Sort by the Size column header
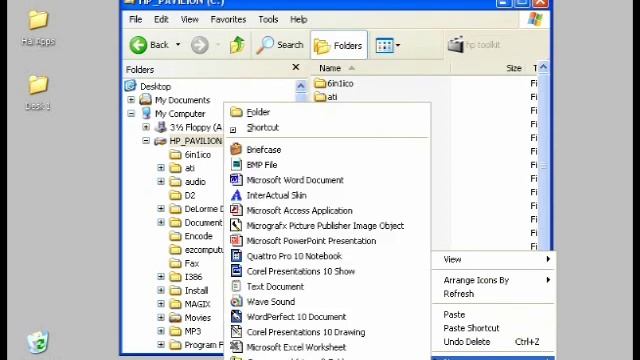The width and height of the screenshot is (640, 360). point(514,68)
